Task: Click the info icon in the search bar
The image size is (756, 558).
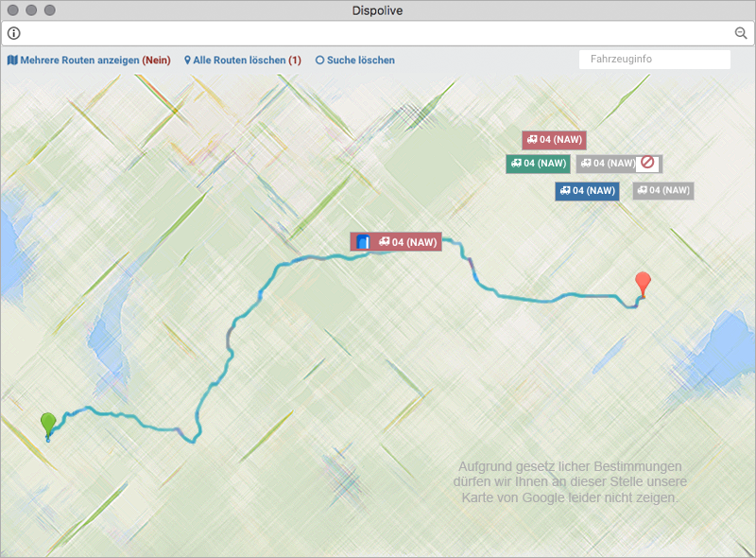Action: [x=14, y=33]
